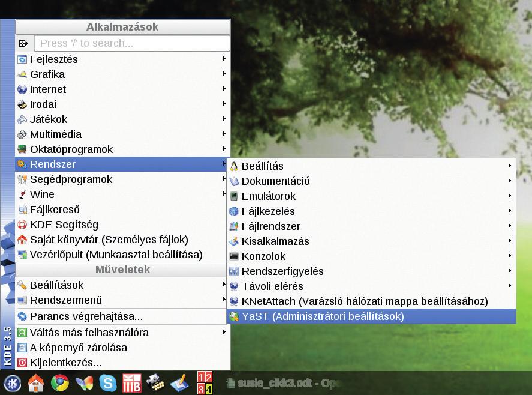532x395 pixels.
Task: Open the Internet category
Action: [122, 89]
